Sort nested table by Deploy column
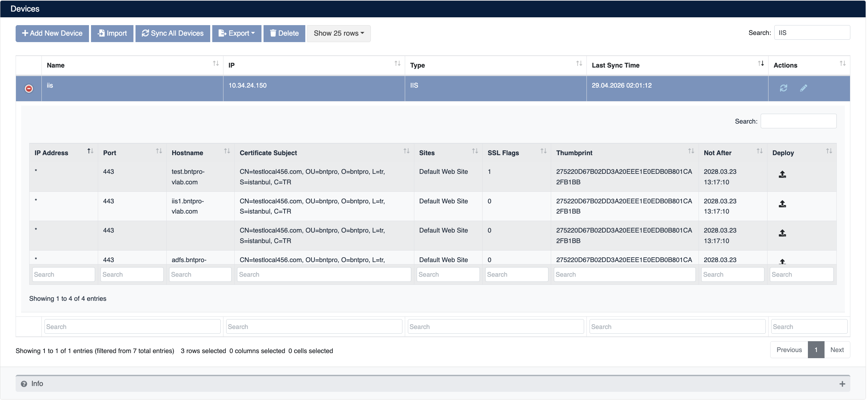 tap(802, 153)
